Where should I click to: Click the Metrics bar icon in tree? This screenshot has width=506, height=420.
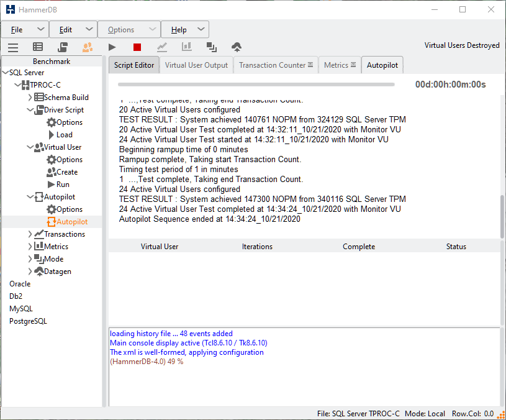(38, 246)
